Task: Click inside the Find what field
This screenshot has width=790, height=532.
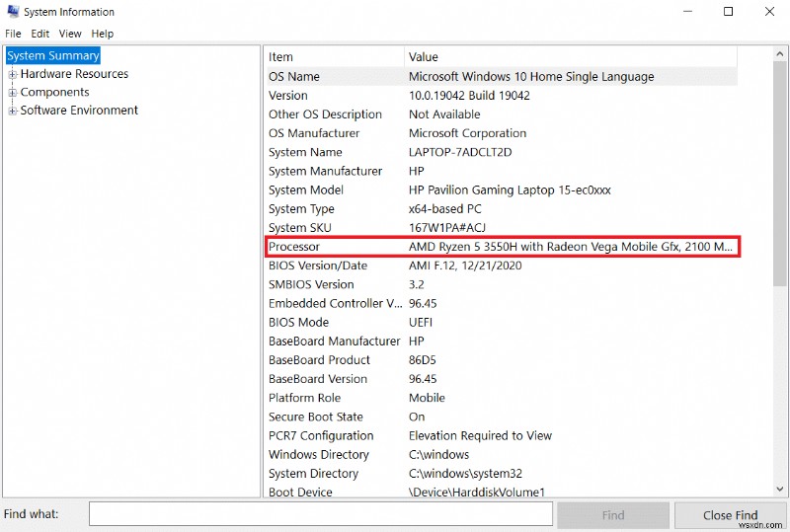Action: point(321,514)
